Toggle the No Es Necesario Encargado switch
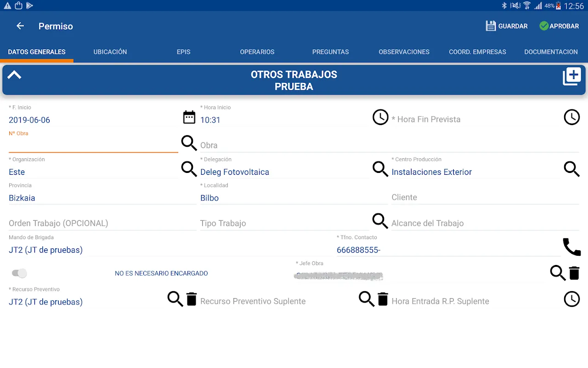Screen dimensions: 588x368 19,273
